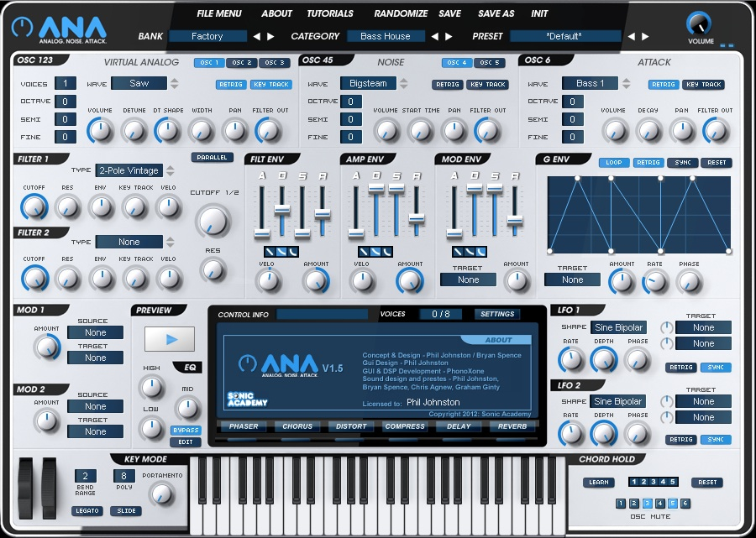Open the Tutorials menu
This screenshot has height=538, width=756.
[x=330, y=14]
